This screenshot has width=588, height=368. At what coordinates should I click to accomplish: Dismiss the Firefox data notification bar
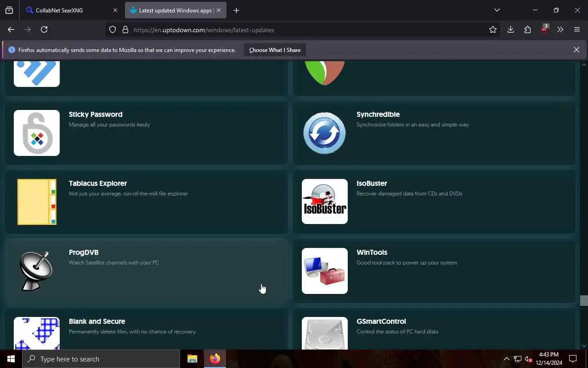(x=576, y=50)
